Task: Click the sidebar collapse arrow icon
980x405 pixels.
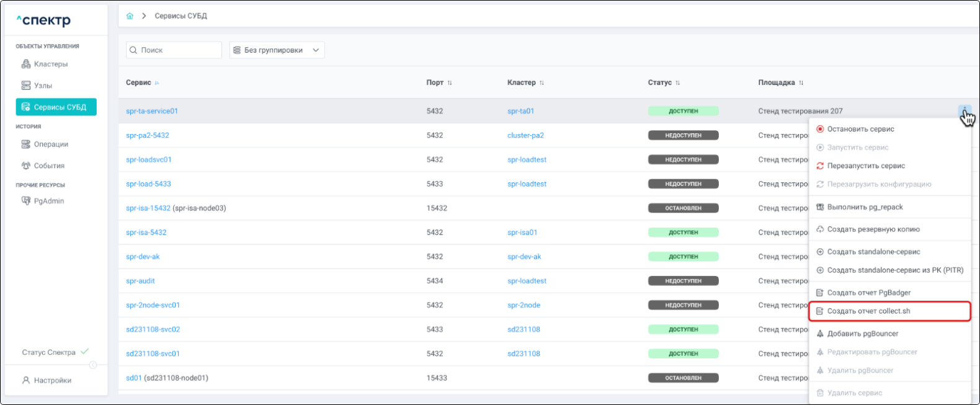Action: (93, 365)
